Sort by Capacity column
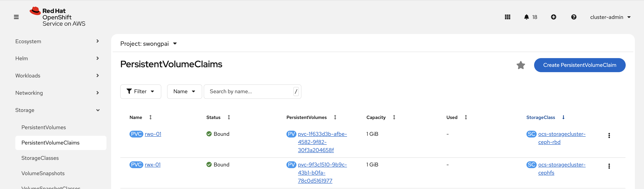The width and height of the screenshot is (644, 189). [x=381, y=117]
